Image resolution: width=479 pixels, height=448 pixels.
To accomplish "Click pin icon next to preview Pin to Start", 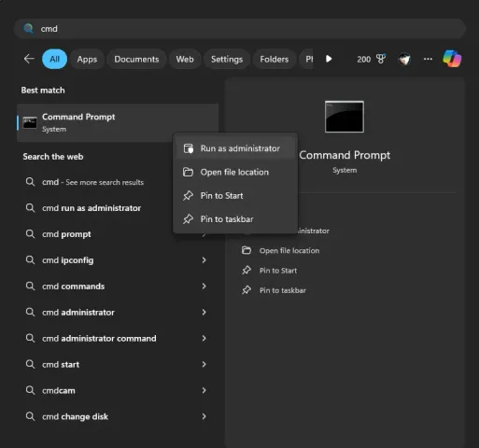I will click(x=247, y=270).
